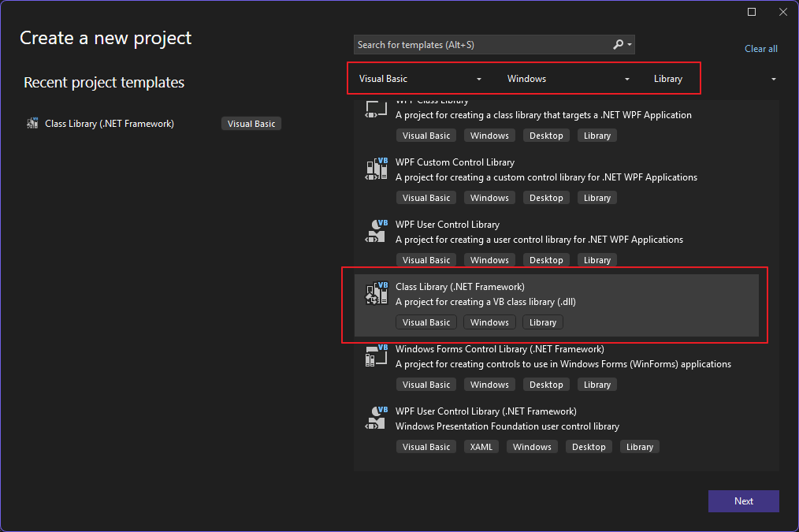Focus the Search for templates field
Viewport: 799px width, 532px height.
coord(481,45)
